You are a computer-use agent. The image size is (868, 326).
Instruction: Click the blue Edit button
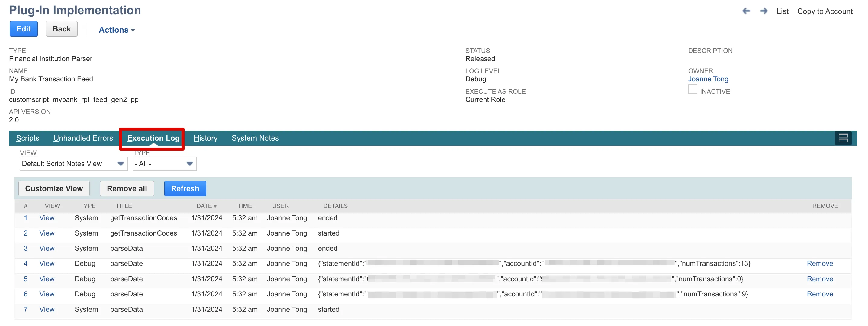[24, 29]
